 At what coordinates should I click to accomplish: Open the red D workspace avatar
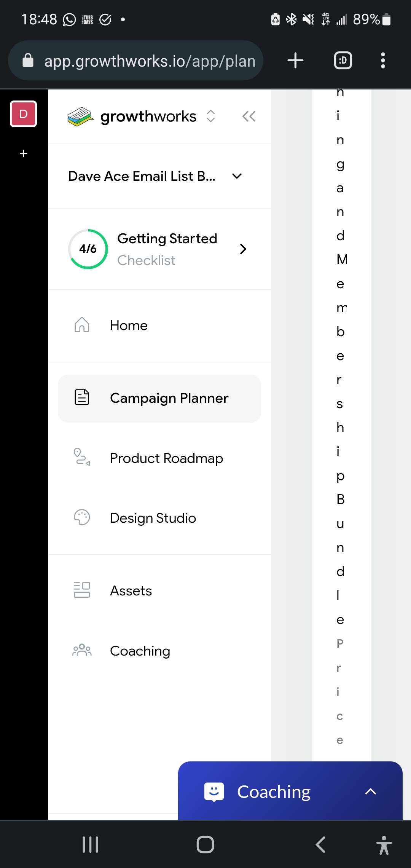coord(23,114)
